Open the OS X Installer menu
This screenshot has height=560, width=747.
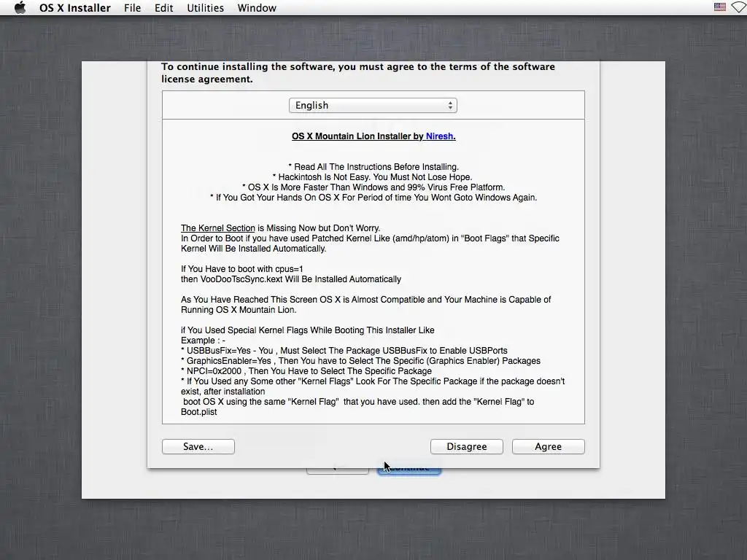(75, 8)
